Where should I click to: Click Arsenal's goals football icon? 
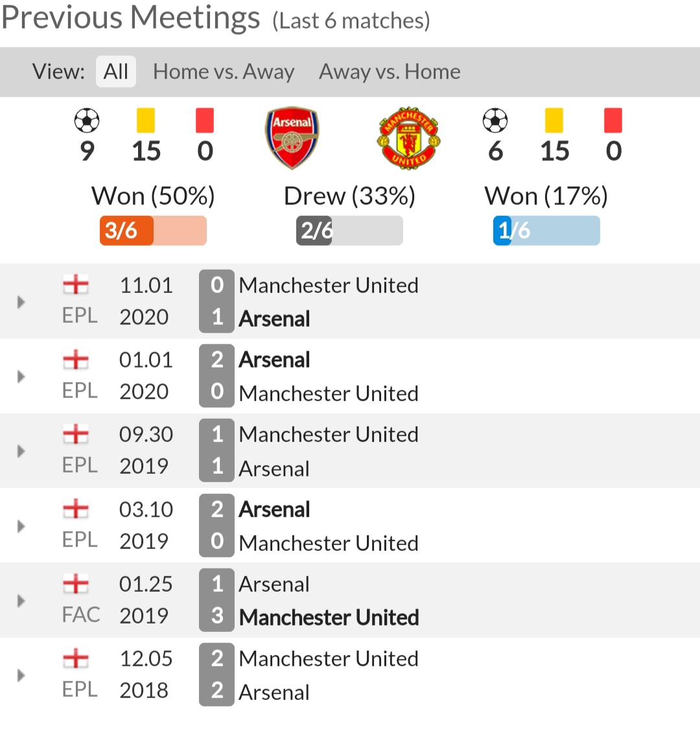point(87,121)
